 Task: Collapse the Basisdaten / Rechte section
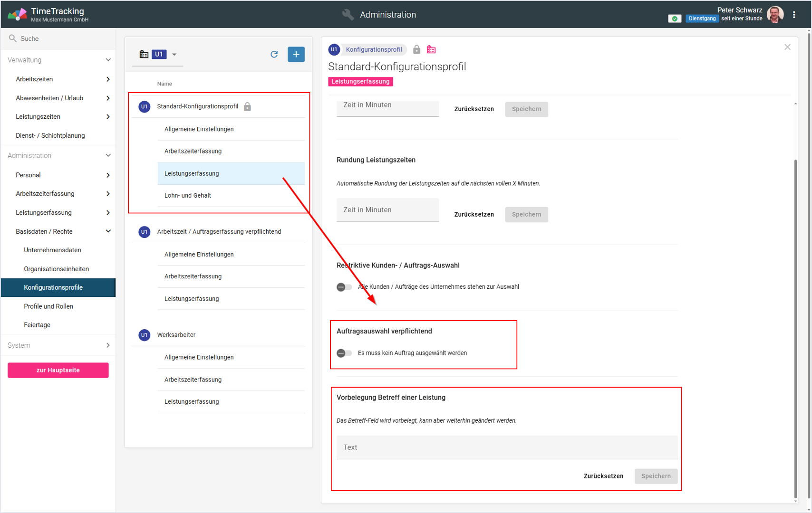pos(108,231)
